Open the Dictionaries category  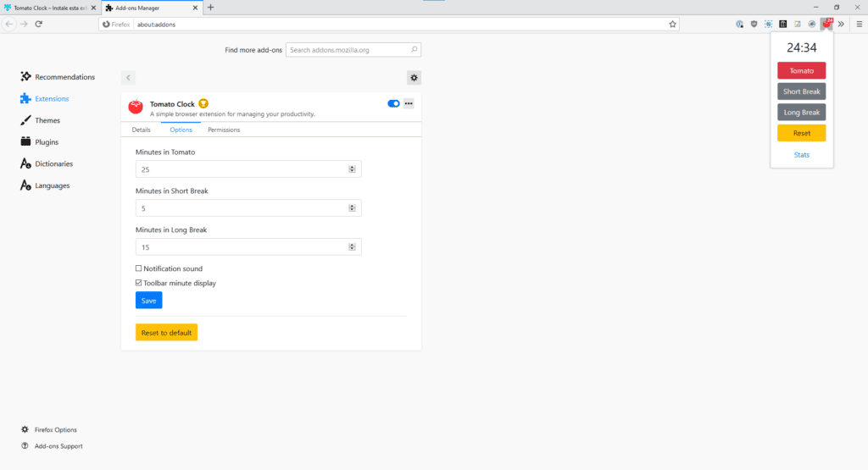[47, 163]
